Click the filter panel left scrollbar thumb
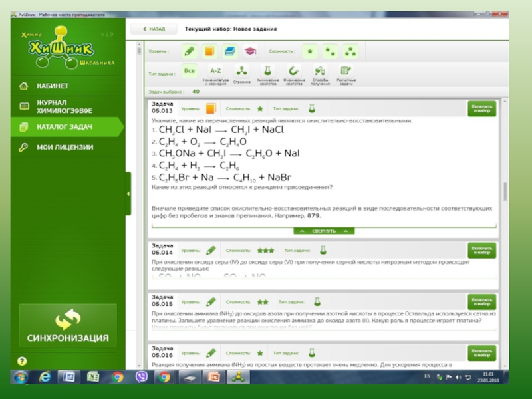Image resolution: width=532 pixels, height=399 pixels. click(139, 51)
